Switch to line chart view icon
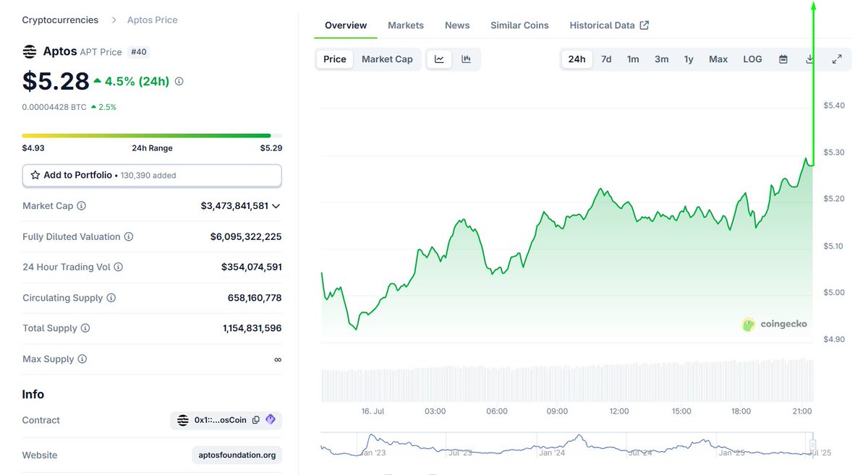Image resolution: width=868 pixels, height=475 pixels. point(439,59)
